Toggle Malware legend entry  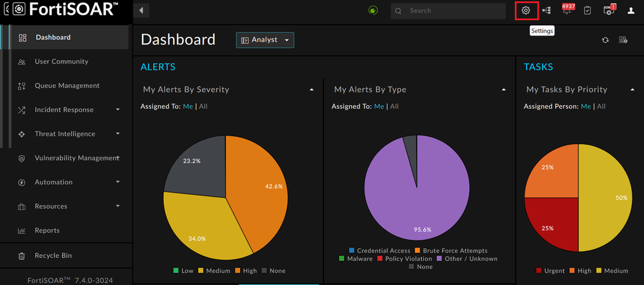(x=356, y=259)
